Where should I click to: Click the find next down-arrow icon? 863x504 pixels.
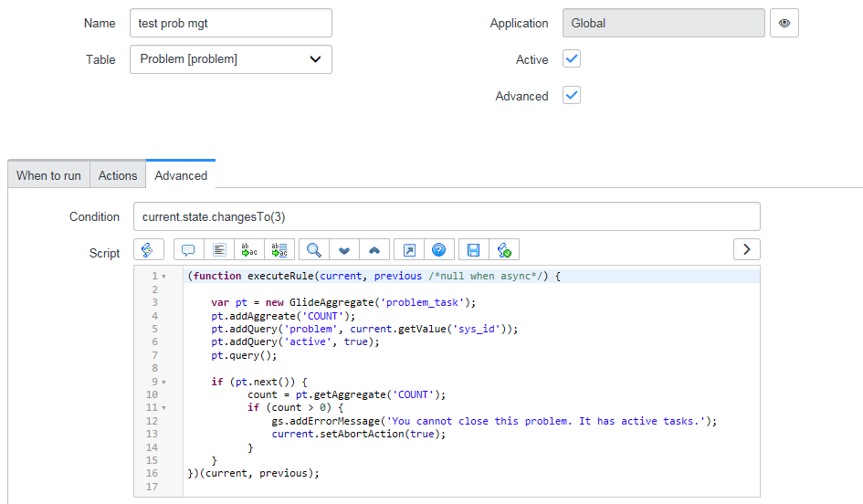(344, 250)
